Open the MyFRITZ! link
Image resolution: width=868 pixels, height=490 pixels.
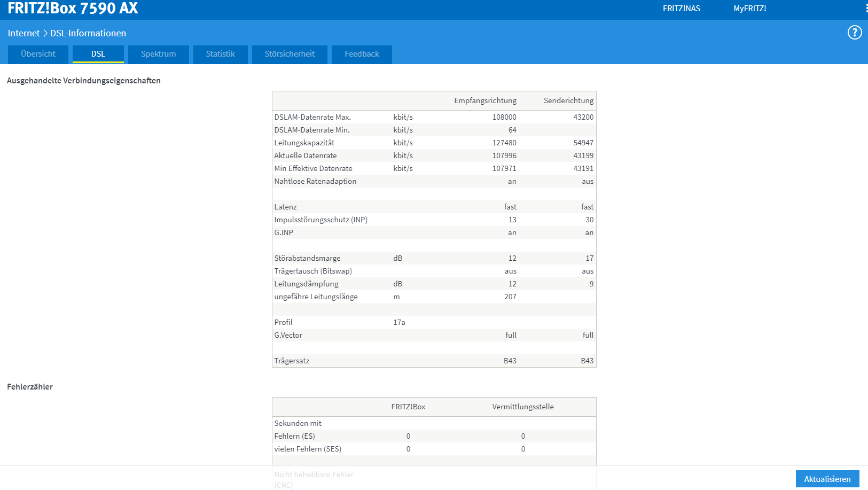pyautogui.click(x=750, y=9)
